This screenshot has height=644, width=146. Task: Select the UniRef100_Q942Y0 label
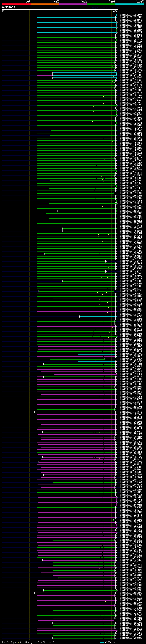coord(131,399)
